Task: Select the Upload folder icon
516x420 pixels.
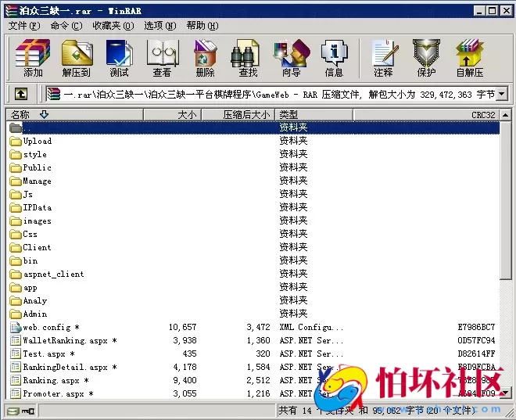Action: 16,142
